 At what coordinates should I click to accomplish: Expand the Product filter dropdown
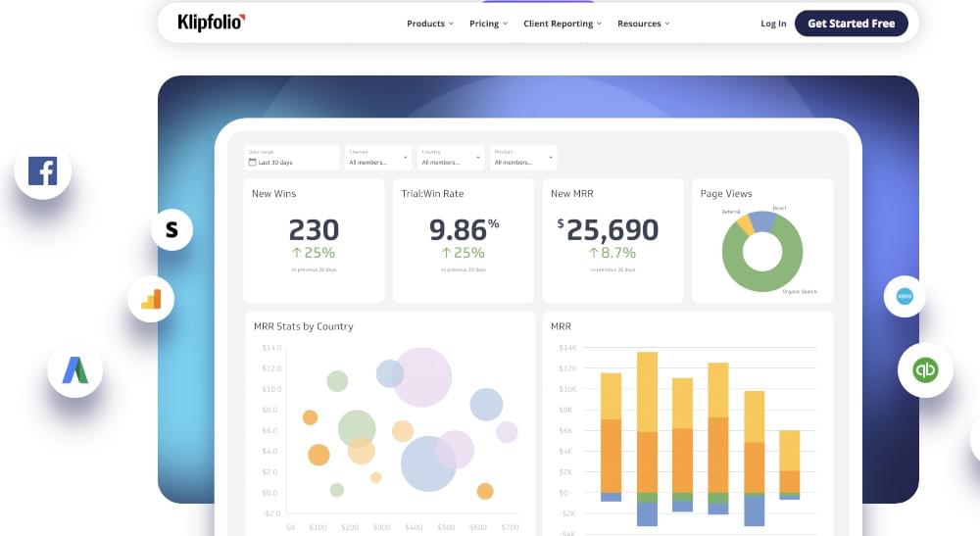523,158
